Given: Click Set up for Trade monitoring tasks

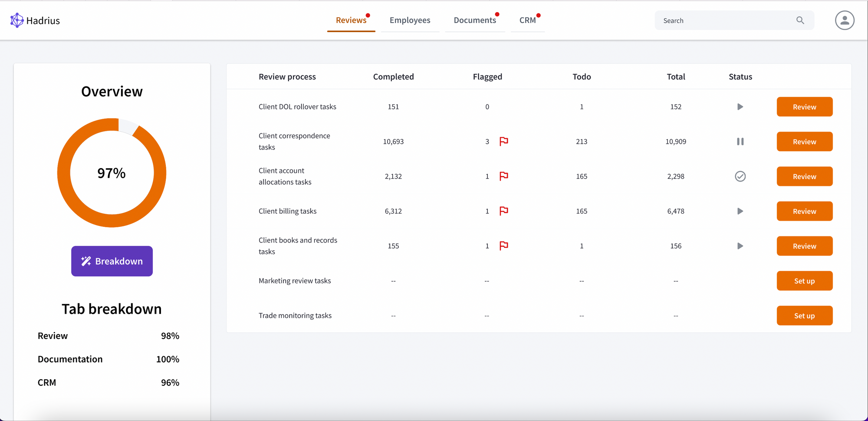Looking at the screenshot, I should tap(804, 315).
